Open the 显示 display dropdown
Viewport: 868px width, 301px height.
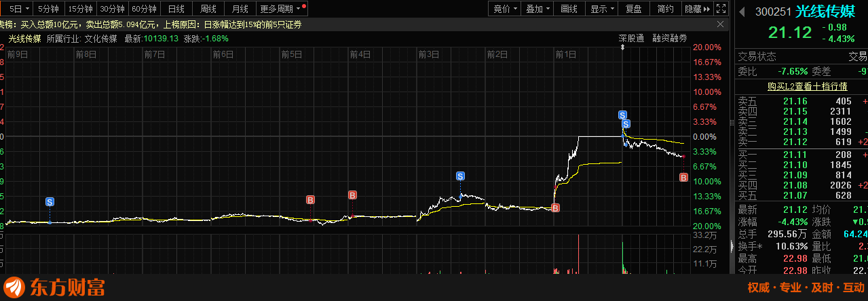pos(612,9)
